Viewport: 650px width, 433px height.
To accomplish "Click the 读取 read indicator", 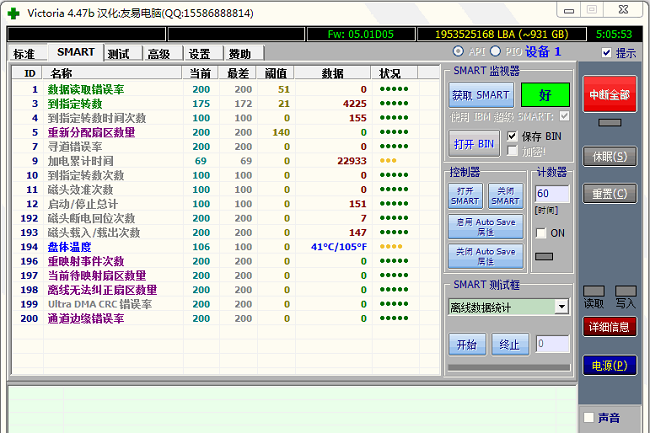I will point(594,291).
